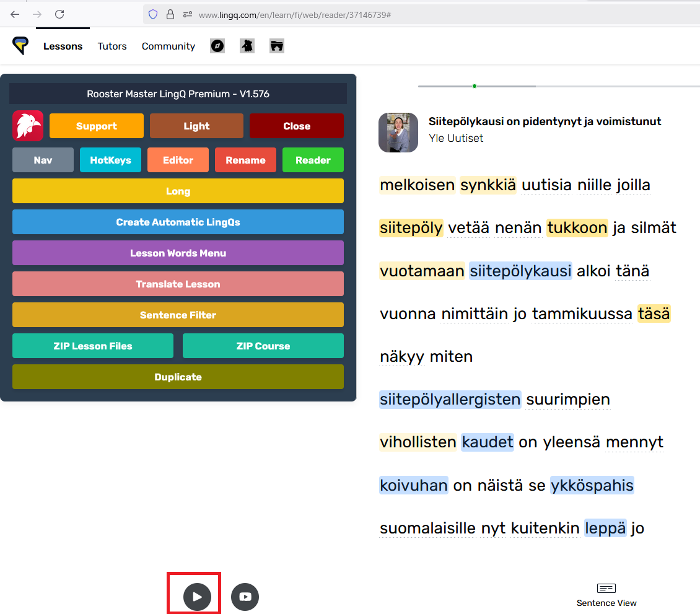Screen dimensions: 700x614
Task: Open the lesson thumbnail image
Action: 398,132
